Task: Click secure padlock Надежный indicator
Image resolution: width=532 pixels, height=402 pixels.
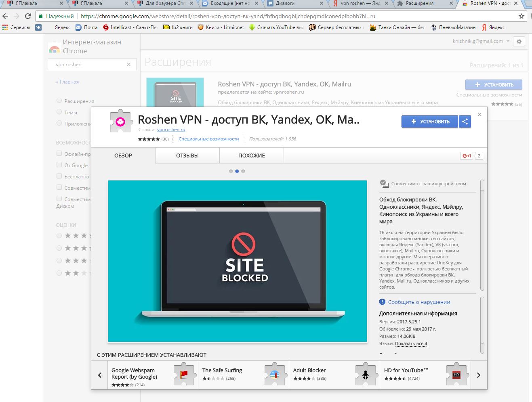Action: click(x=56, y=16)
